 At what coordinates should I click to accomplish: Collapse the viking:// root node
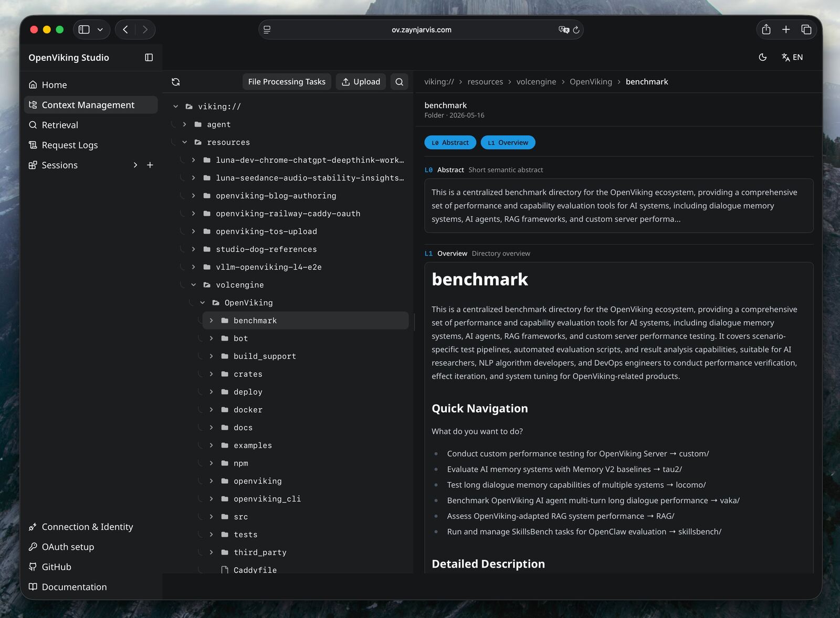pyautogui.click(x=176, y=106)
